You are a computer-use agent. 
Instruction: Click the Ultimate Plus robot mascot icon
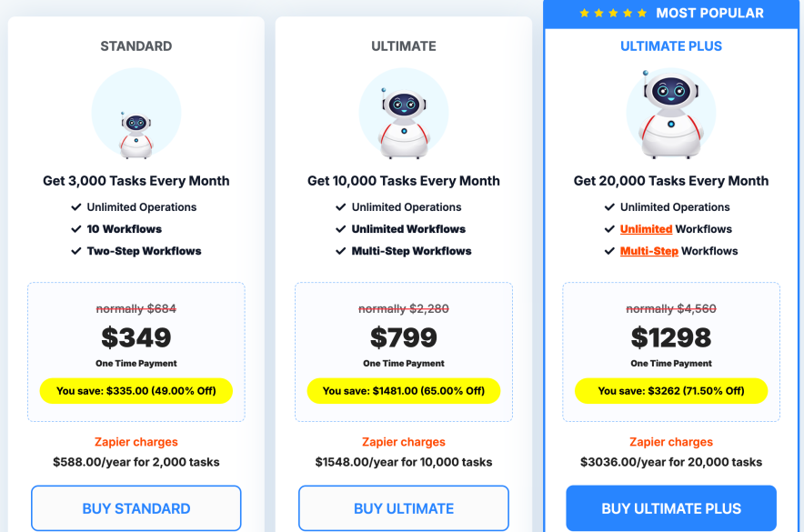(670, 114)
